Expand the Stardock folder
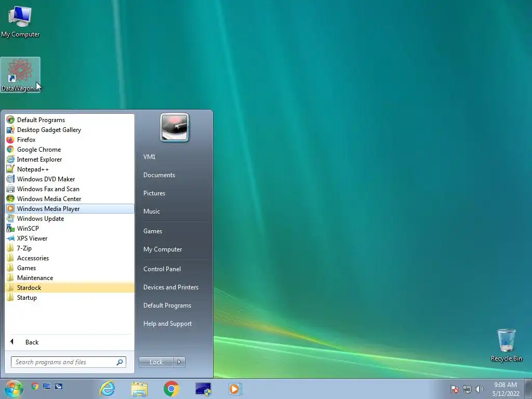The image size is (532, 399). click(x=70, y=287)
